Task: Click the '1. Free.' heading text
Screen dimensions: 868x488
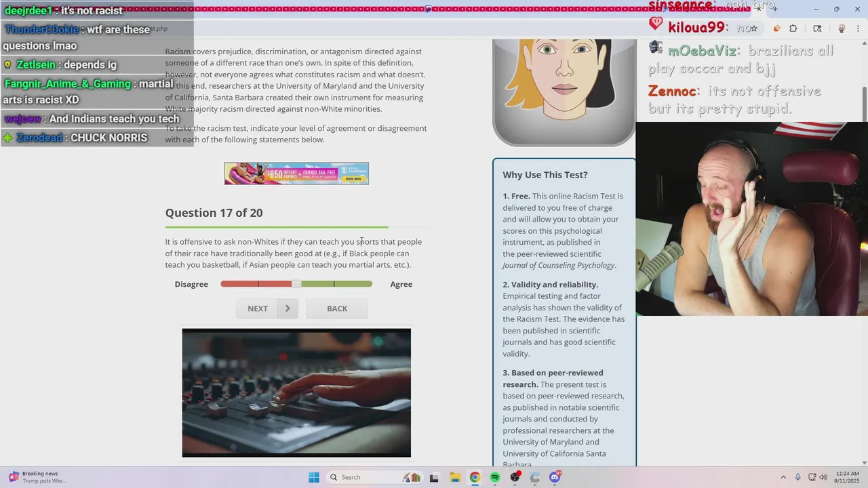Action: coord(516,196)
